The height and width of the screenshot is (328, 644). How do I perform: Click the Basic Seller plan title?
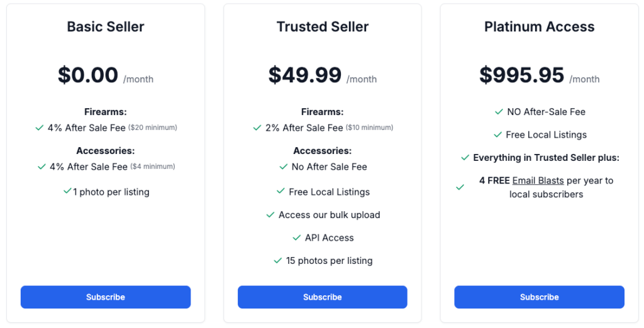(106, 27)
